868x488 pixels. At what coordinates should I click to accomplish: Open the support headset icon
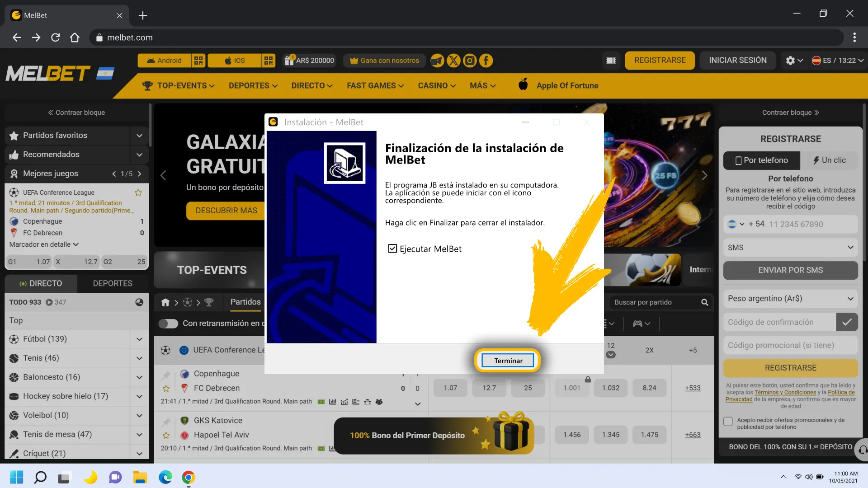tap(863, 450)
